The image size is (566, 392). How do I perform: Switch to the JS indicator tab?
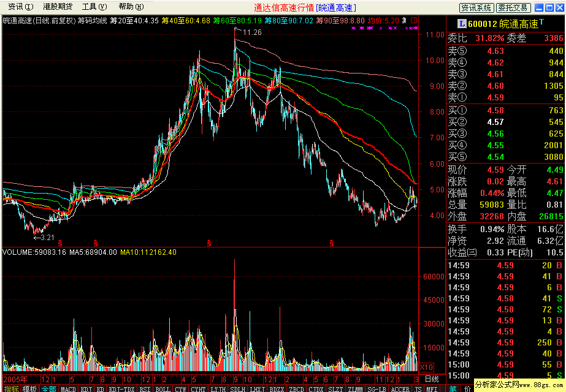coord(418,389)
